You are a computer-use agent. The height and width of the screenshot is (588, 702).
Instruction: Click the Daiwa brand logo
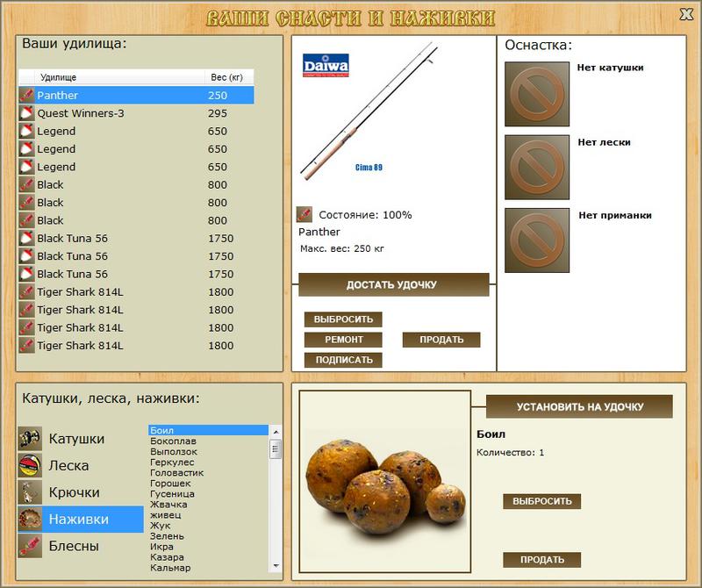[x=326, y=66]
